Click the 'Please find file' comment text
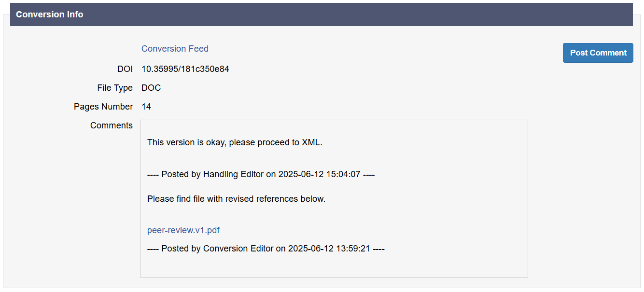The image size is (644, 292). click(176, 199)
